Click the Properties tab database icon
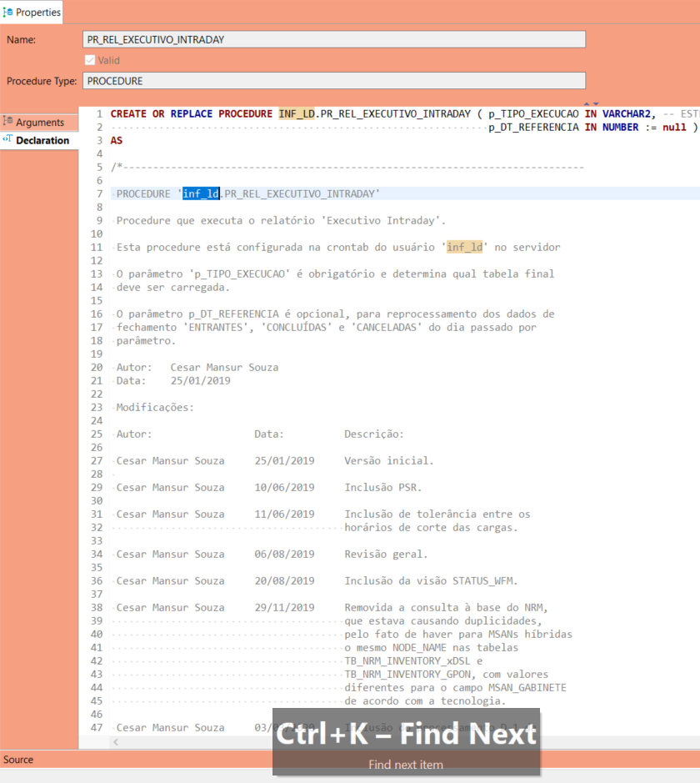 click(x=8, y=12)
